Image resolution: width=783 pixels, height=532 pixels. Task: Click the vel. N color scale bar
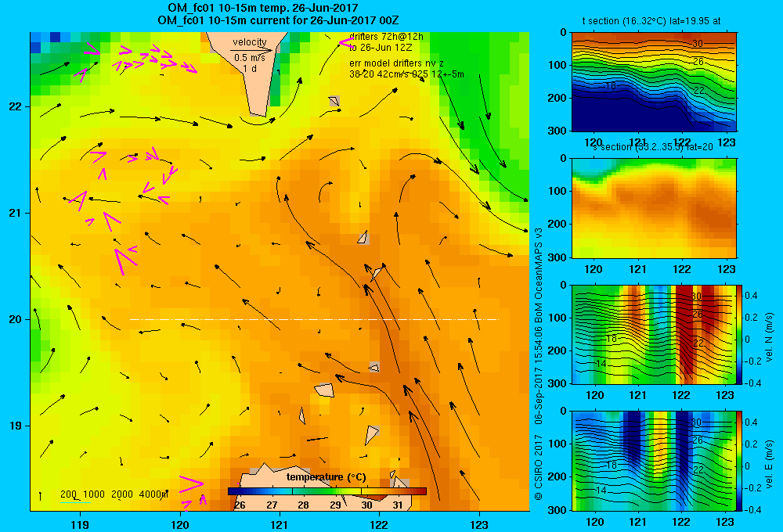[x=740, y=334]
